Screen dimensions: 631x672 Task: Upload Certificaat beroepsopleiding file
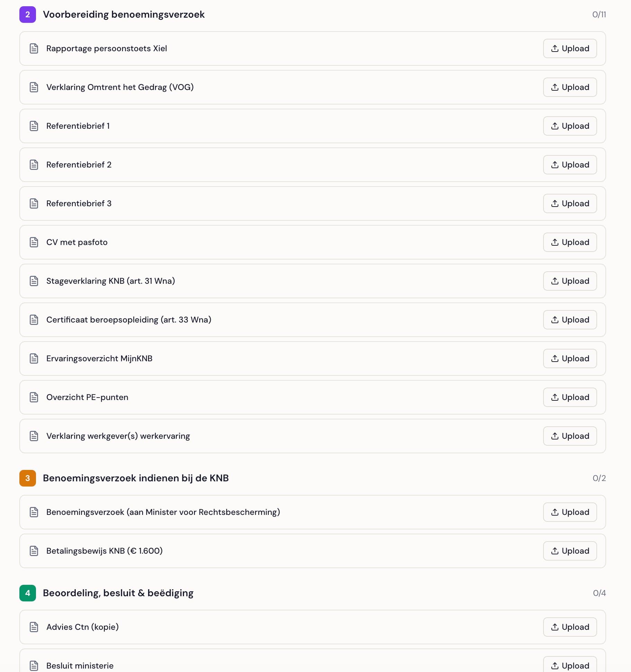pyautogui.click(x=570, y=320)
